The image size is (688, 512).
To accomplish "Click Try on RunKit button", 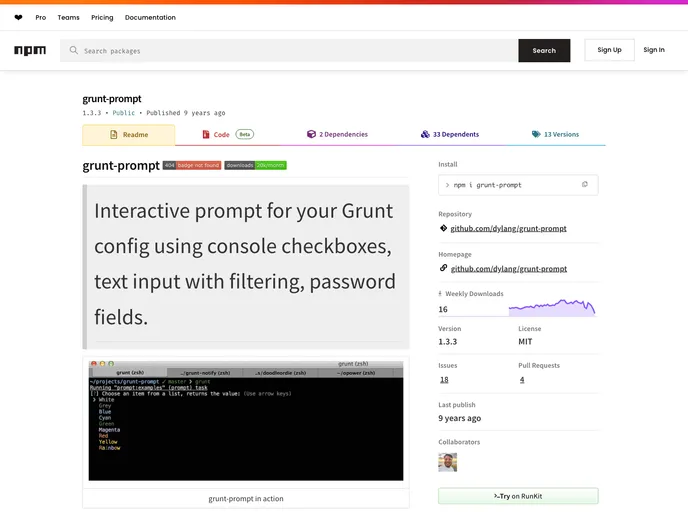I will 518,496.
